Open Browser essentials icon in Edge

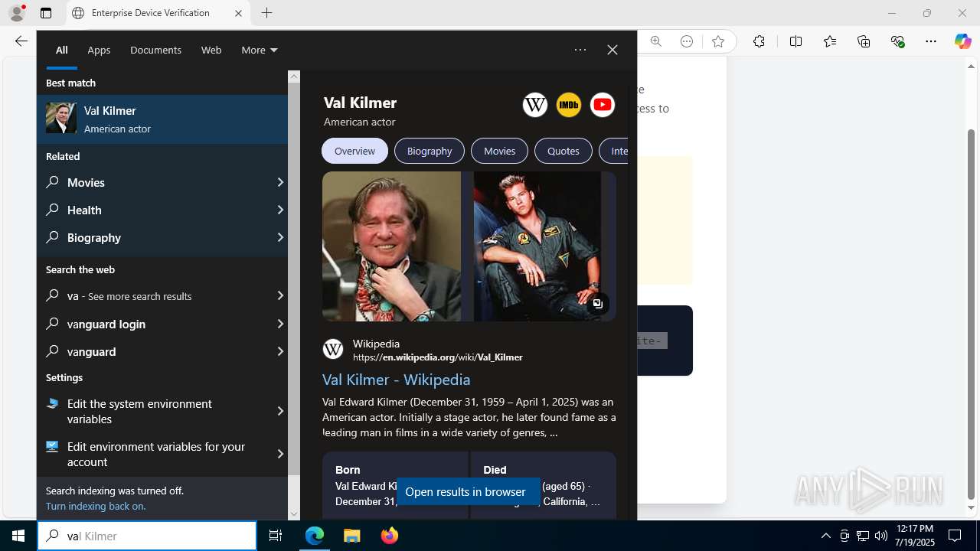(898, 41)
